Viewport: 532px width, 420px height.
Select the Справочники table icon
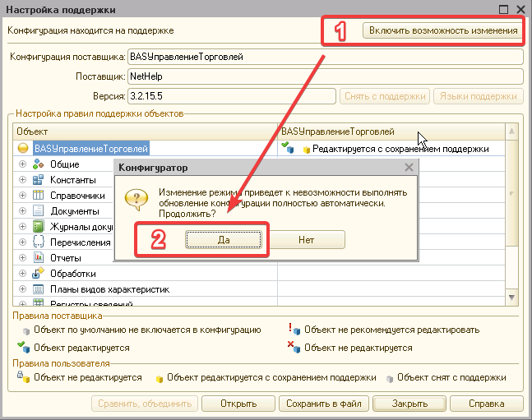coord(38,196)
